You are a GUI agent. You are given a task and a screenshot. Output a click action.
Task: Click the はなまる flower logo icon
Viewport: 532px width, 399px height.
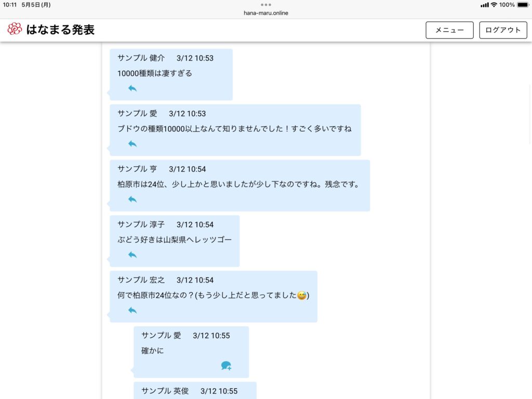tap(15, 29)
